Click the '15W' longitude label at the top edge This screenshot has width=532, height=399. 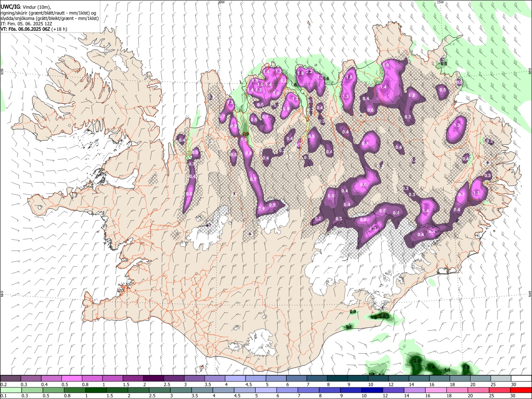(440, 2)
